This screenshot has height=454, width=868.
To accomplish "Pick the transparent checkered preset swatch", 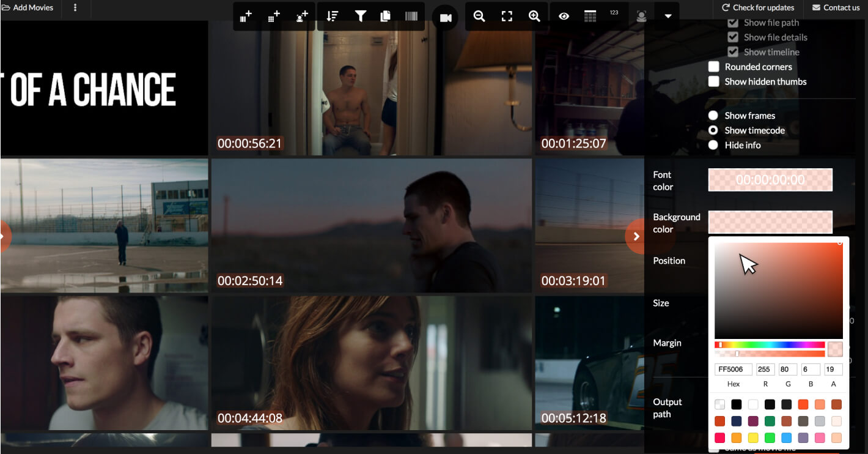I will click(x=720, y=404).
